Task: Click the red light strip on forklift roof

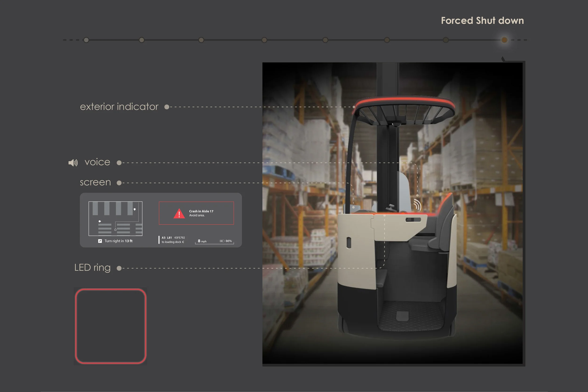Action: tap(404, 102)
